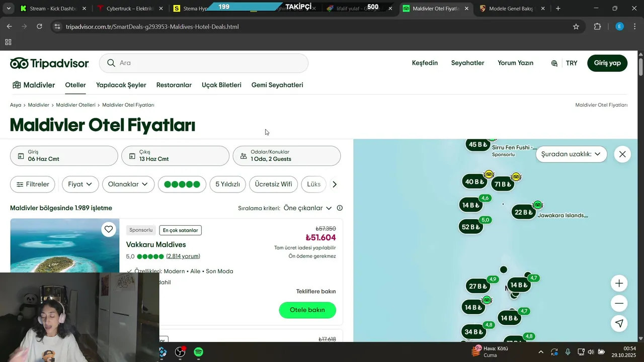Click the Giriş yap button
This screenshot has width=644, height=362.
tap(607, 63)
